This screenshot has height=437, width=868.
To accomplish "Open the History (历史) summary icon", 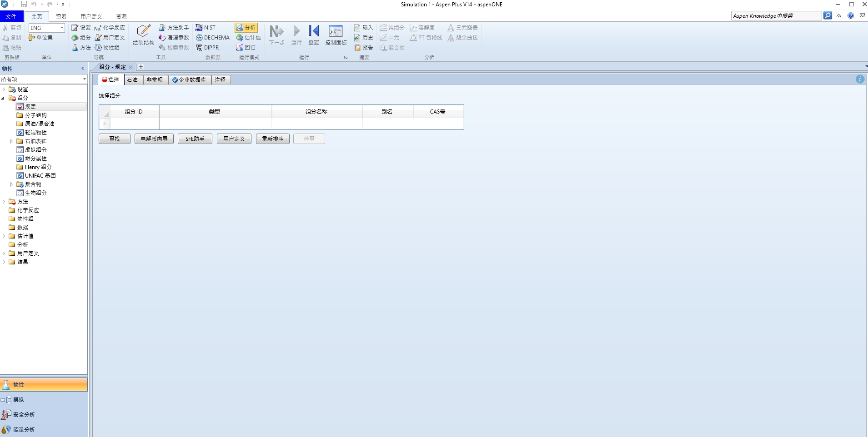I will click(363, 38).
